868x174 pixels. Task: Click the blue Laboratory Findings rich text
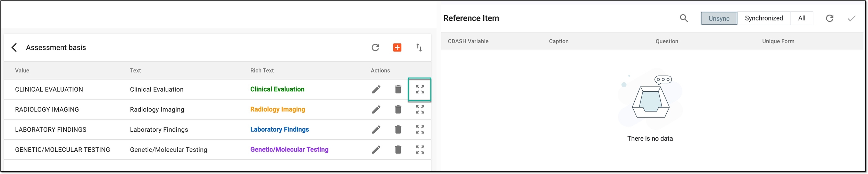coord(279,130)
